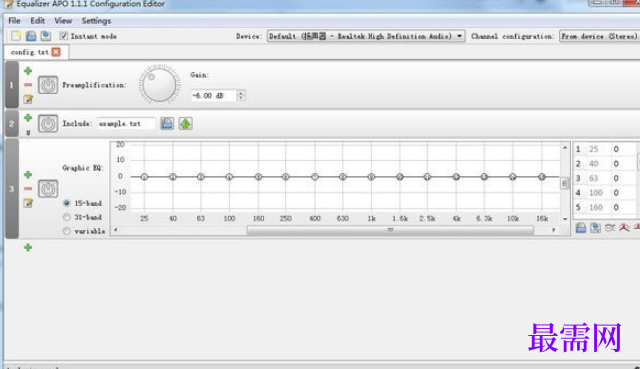Click the EQ graph horizontal scrollbar thumb
The image size is (640, 369).
(390, 230)
